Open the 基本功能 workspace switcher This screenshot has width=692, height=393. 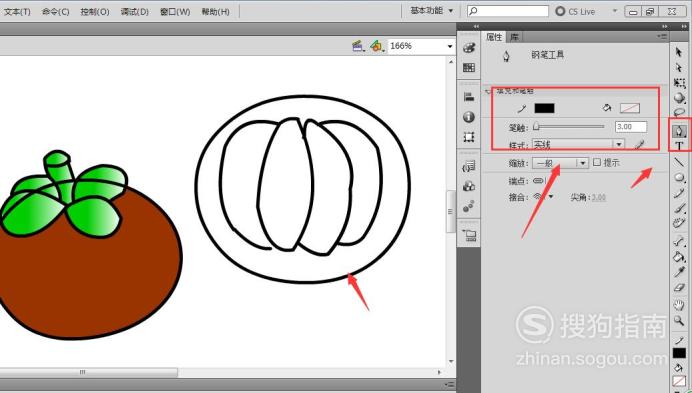432,11
